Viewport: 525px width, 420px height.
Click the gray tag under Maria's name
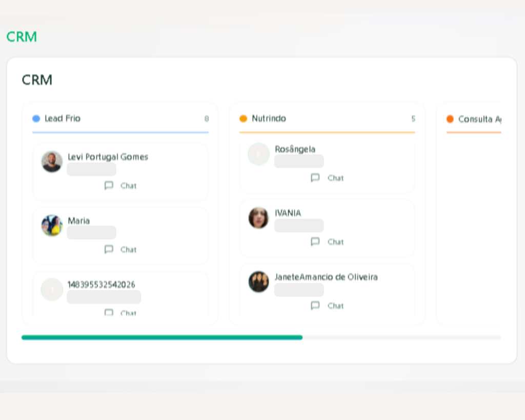91,233
